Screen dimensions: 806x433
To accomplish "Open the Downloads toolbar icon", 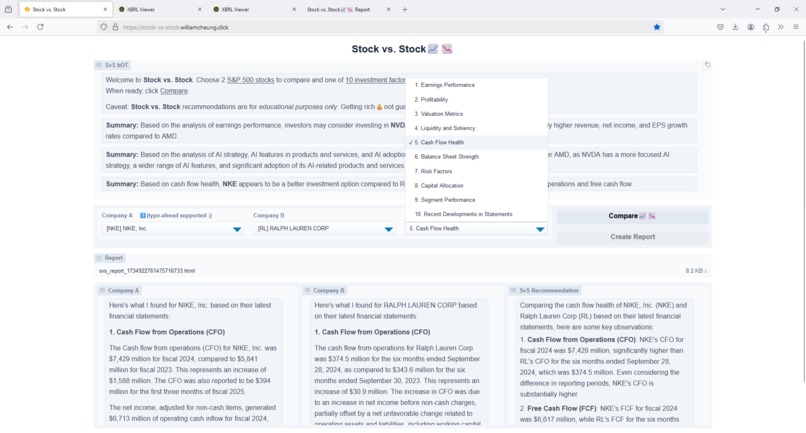I will tap(735, 27).
